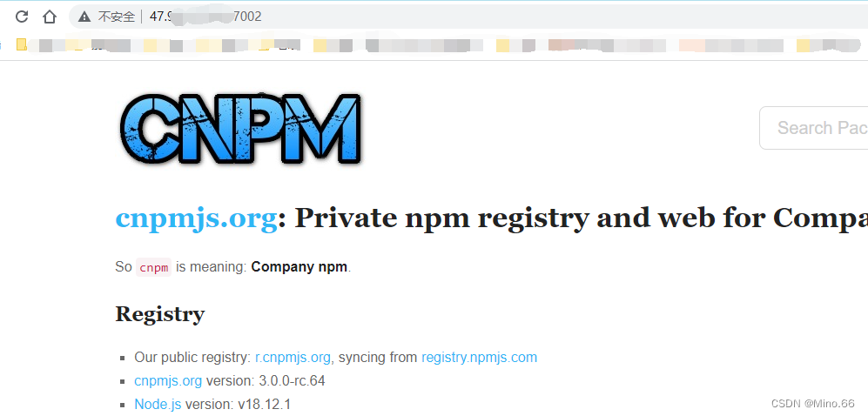868x416 pixels.
Task: Open the first yellow bookmark folder icon
Action: coord(22,44)
